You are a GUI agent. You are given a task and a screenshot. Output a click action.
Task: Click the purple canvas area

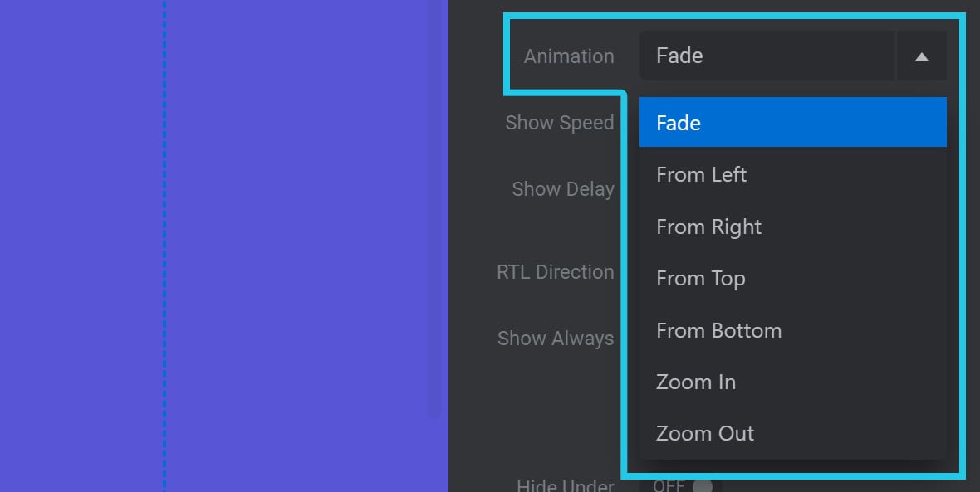[x=299, y=249]
